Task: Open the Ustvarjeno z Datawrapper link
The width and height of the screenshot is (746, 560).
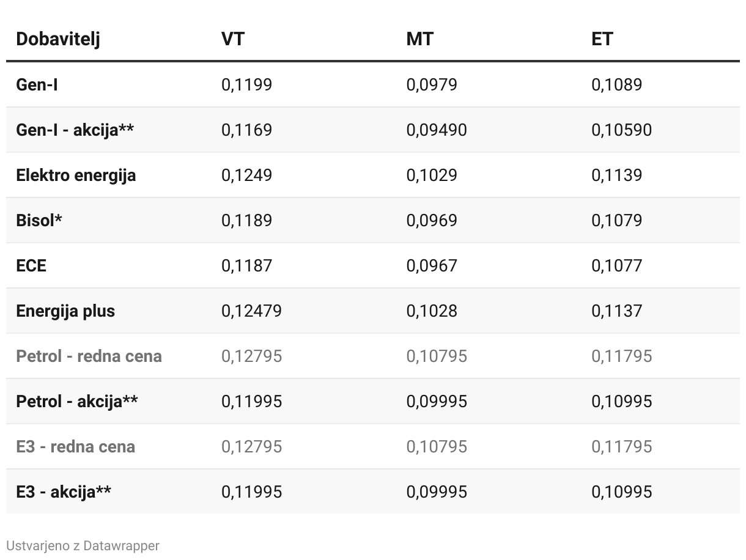Action: coord(83,545)
